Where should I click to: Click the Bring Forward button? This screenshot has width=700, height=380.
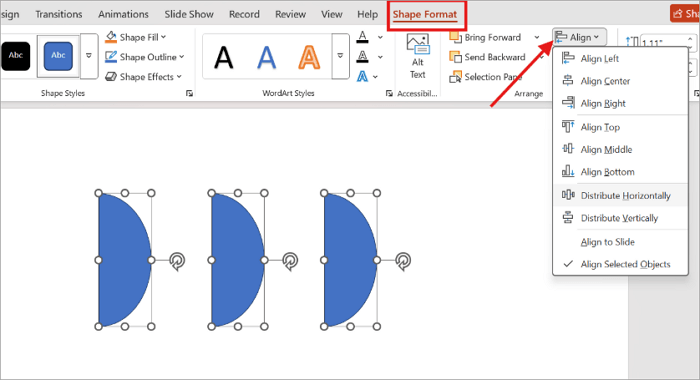[485, 38]
